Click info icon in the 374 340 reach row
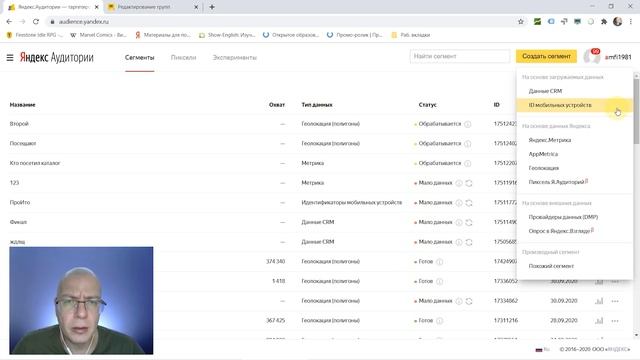This screenshot has width=640, height=360. pos(440,262)
